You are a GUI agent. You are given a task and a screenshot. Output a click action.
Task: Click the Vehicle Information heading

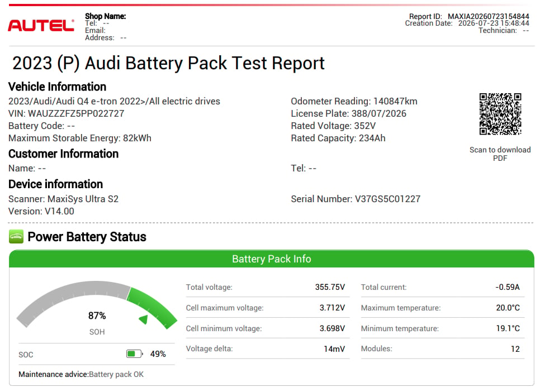(57, 87)
